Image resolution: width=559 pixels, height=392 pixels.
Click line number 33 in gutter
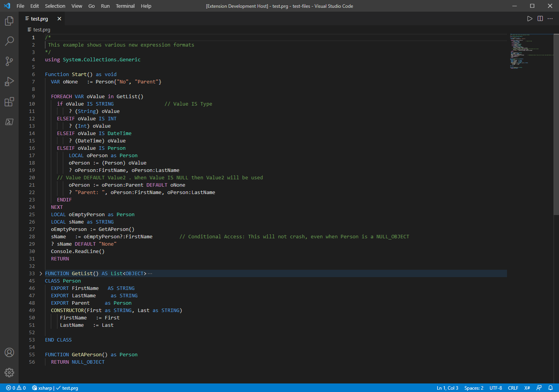point(32,274)
